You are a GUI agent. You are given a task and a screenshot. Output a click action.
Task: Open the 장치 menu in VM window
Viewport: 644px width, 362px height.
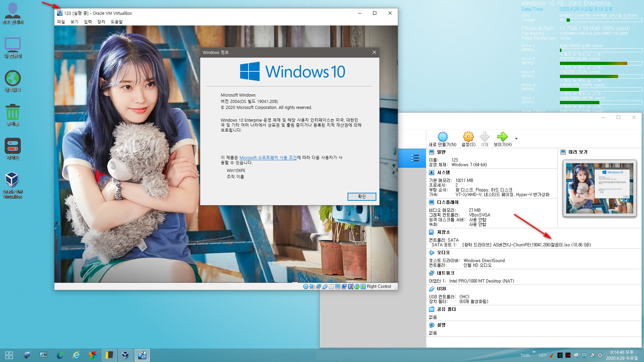tap(101, 22)
